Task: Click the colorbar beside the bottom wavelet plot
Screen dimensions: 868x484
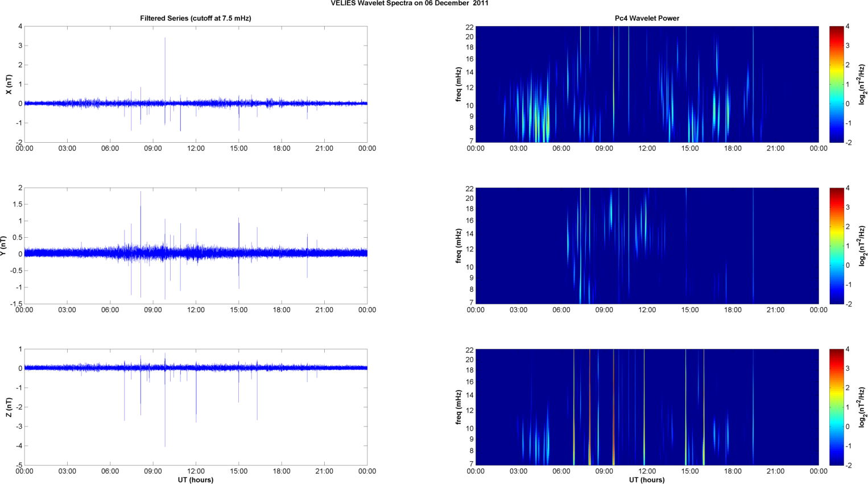Action: (x=836, y=407)
